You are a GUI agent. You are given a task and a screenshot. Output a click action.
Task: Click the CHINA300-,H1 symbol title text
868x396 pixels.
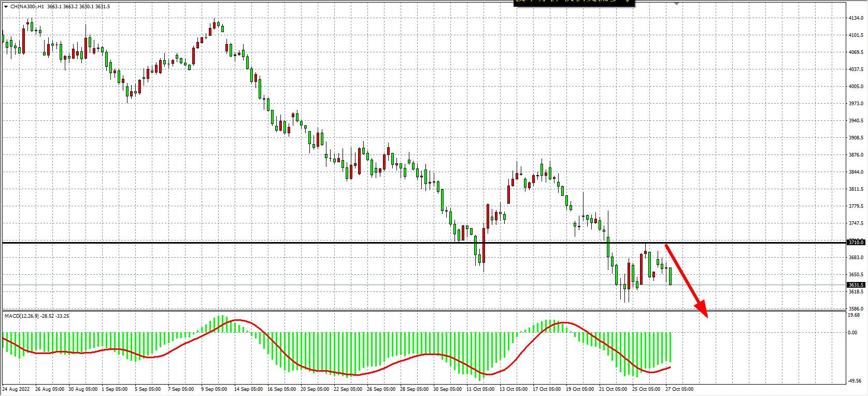coord(26,7)
